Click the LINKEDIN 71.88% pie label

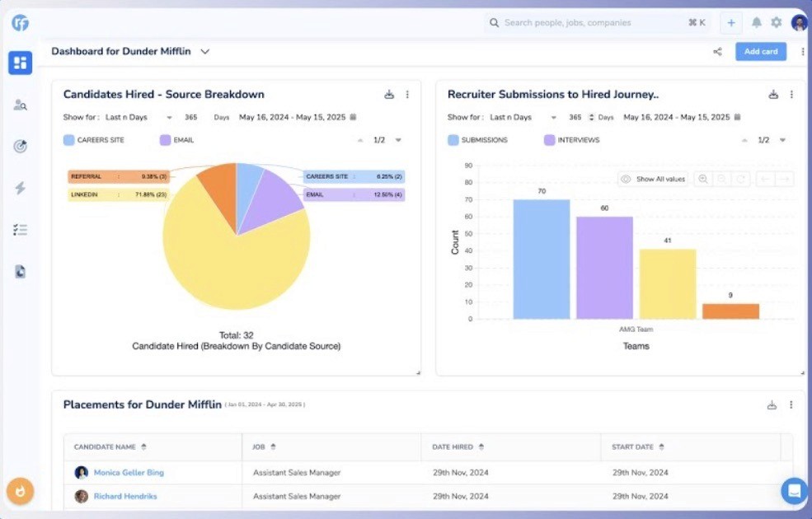[x=119, y=194]
